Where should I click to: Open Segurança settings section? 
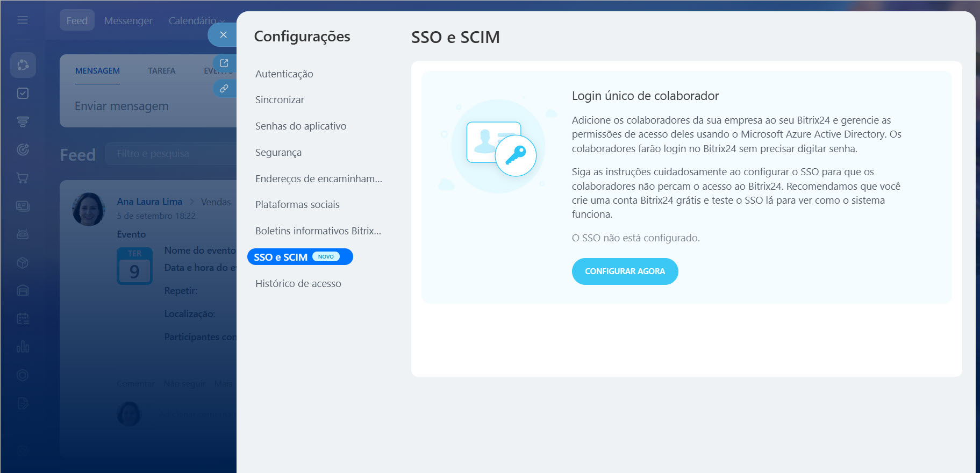[278, 152]
